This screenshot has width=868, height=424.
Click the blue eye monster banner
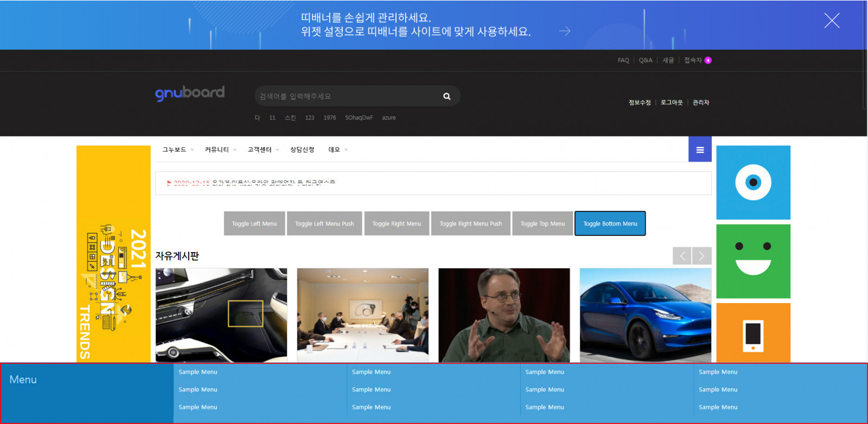[x=753, y=182]
